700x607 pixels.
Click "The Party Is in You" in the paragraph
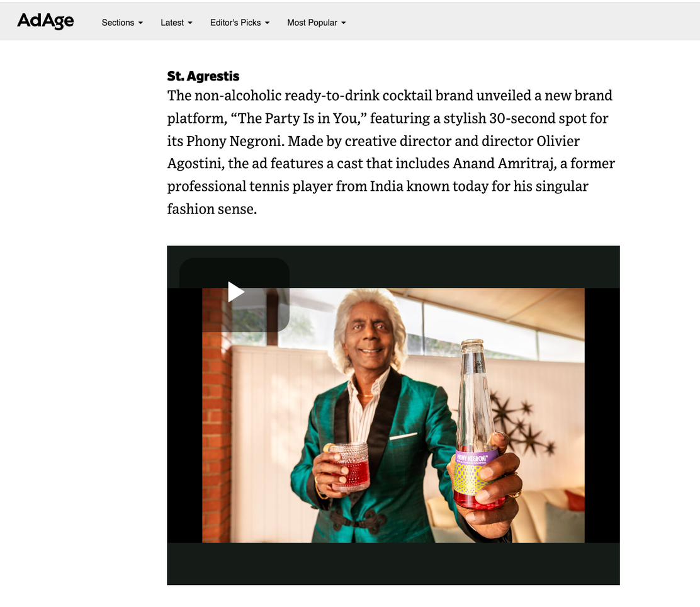click(x=298, y=118)
